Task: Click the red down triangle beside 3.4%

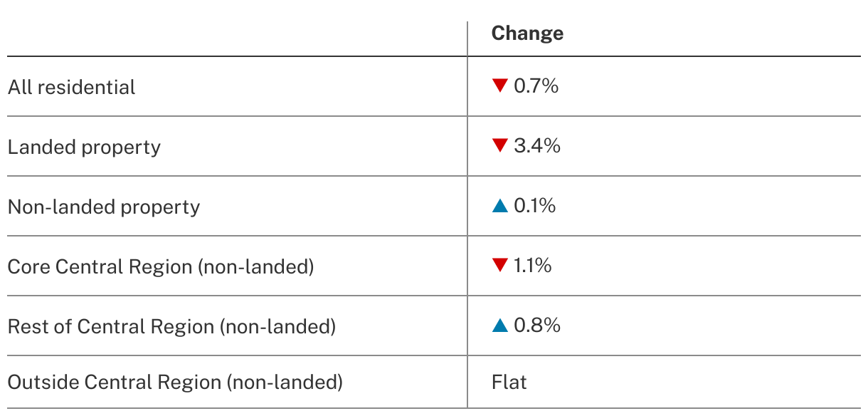Action: coord(499,146)
